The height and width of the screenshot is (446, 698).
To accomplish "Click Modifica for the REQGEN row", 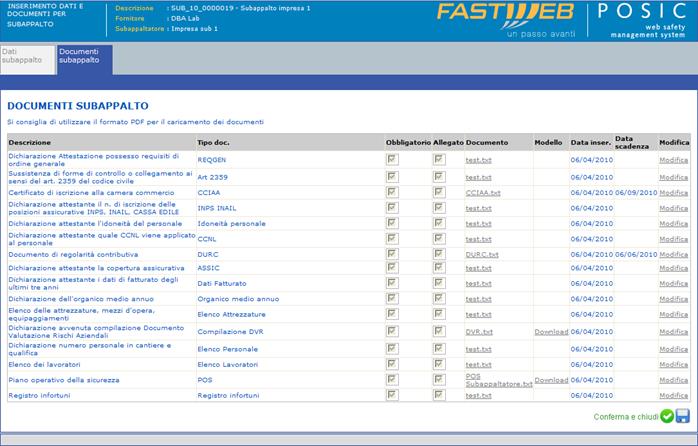I will (x=674, y=160).
